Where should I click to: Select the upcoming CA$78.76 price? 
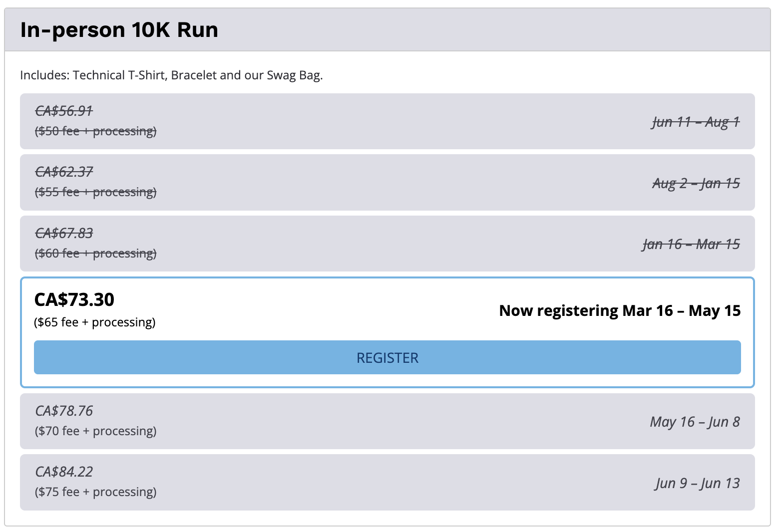(64, 411)
